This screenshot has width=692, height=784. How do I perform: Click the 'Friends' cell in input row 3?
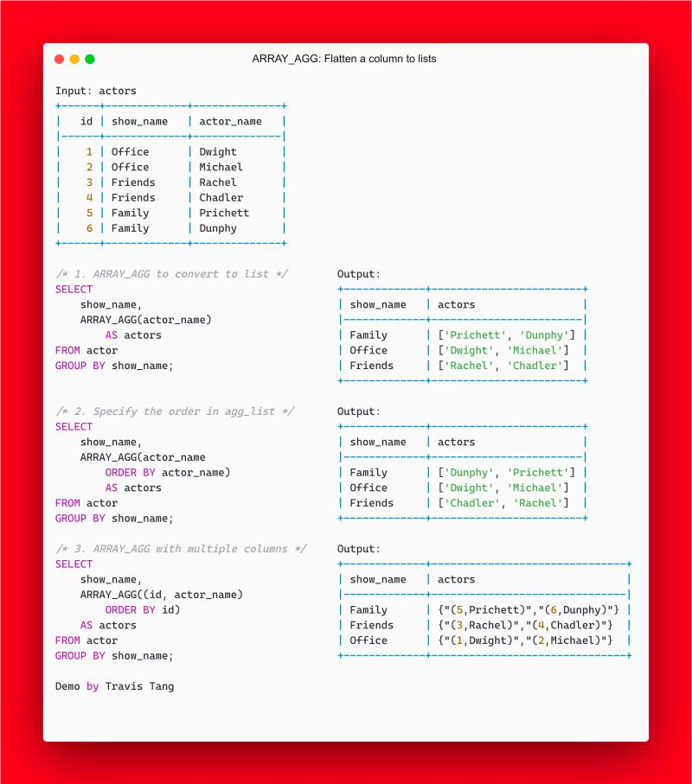[133, 182]
